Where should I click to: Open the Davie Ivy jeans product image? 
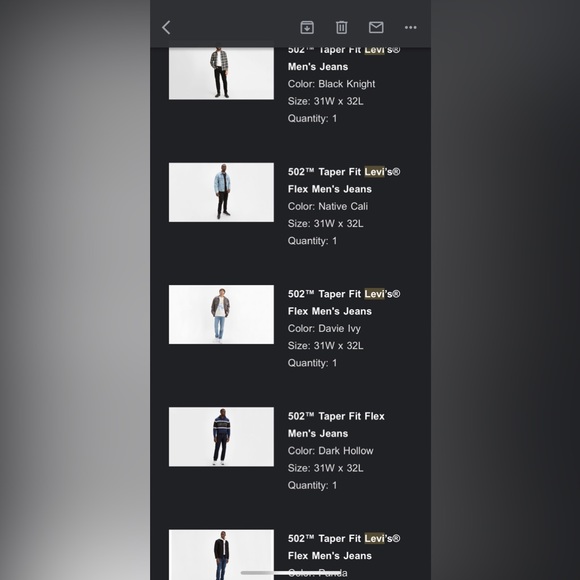(221, 314)
